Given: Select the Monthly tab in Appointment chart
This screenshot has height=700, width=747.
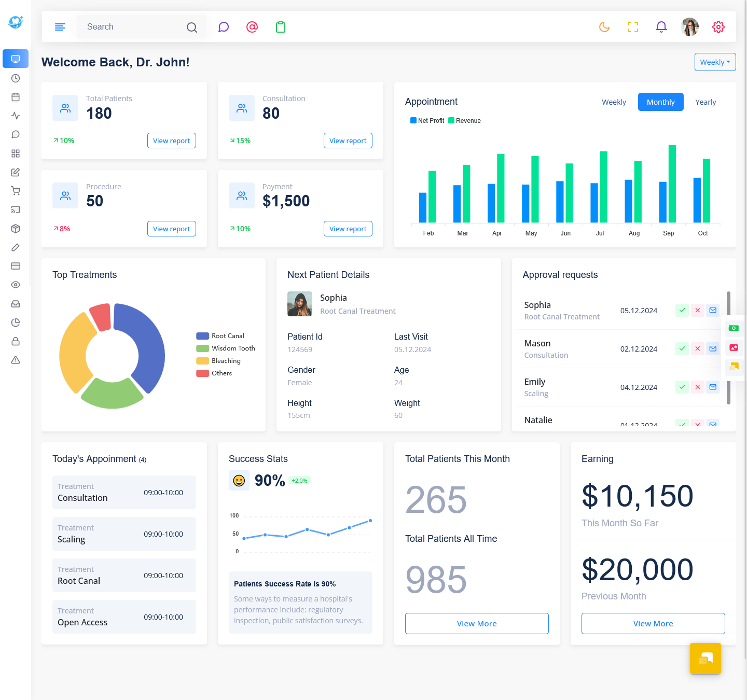Looking at the screenshot, I should point(660,102).
